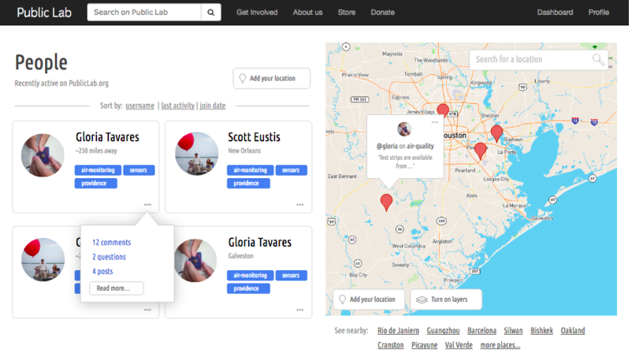Screen dimensions: 632x364
Task: See nearby Picayune
Action: click(x=425, y=345)
